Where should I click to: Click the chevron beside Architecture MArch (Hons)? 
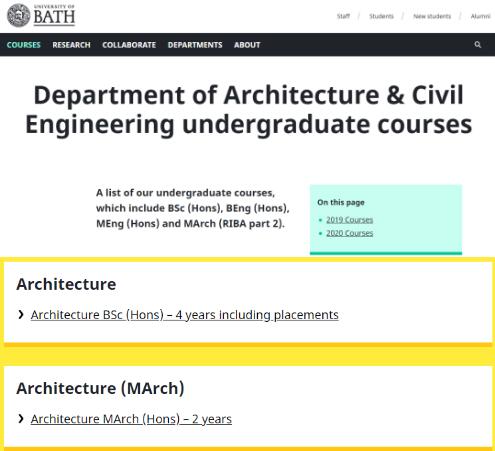(21, 418)
